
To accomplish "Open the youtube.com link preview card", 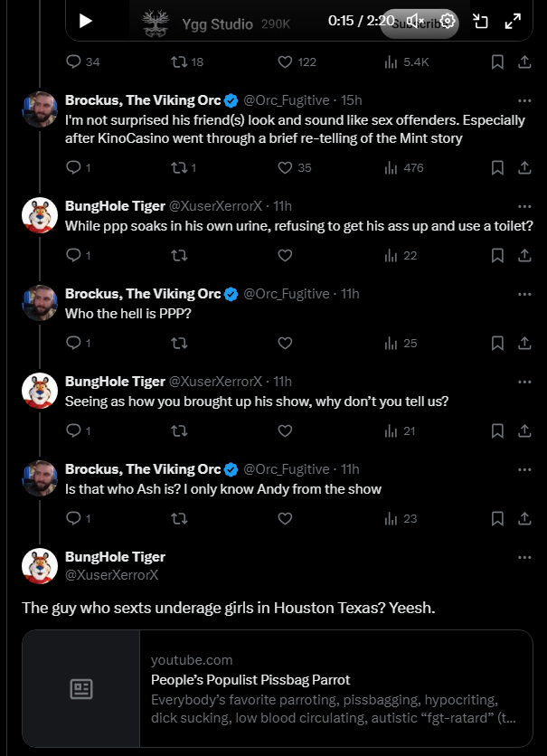I will pyautogui.click(x=278, y=687).
